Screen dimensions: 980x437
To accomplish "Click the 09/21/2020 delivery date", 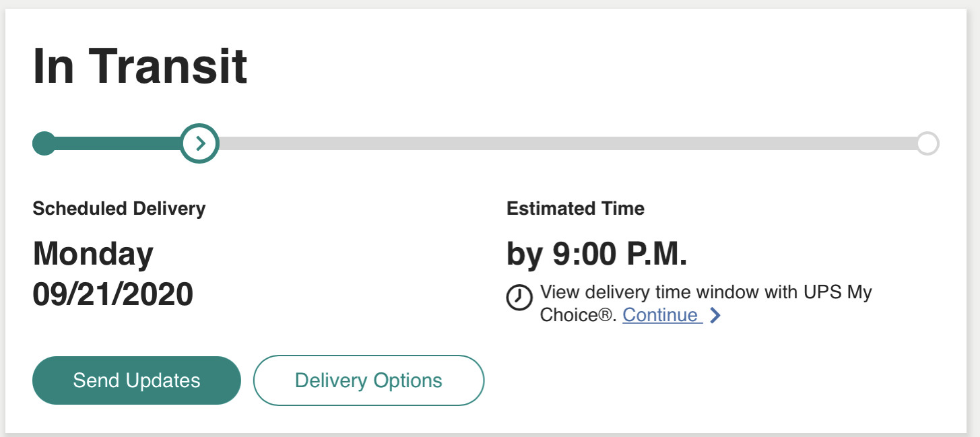I will pos(113,294).
